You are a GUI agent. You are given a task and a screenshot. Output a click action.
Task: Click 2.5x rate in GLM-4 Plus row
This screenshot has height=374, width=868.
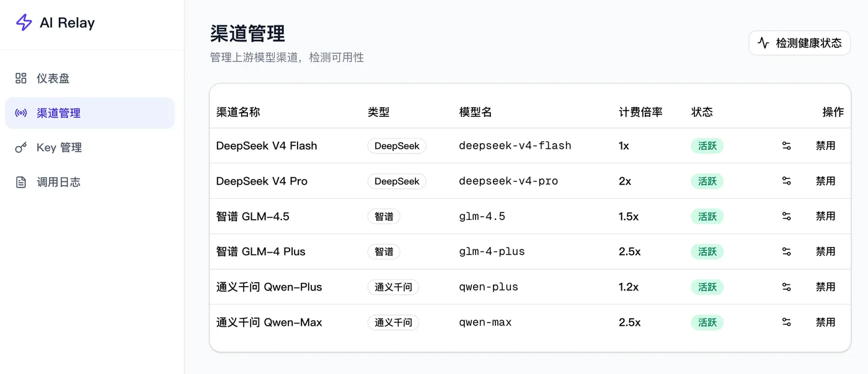coord(630,251)
